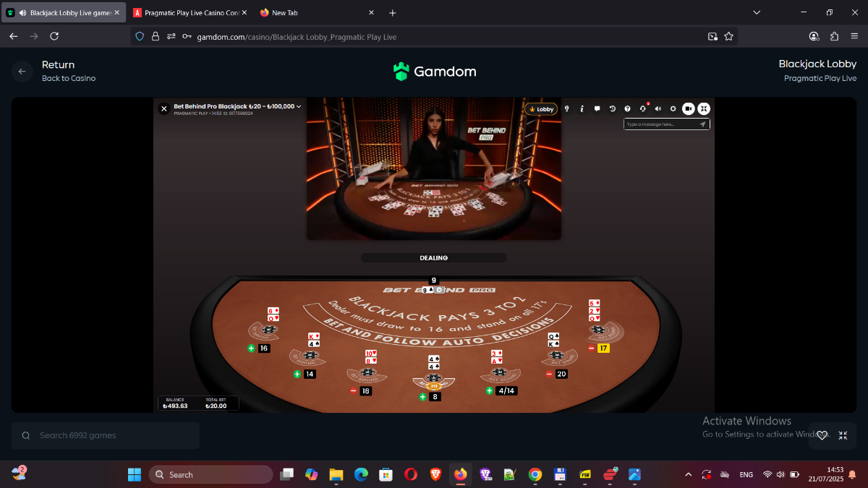868x488 pixels.
Task: Click the bet spot with orange 20 chip
Action: coord(434,382)
